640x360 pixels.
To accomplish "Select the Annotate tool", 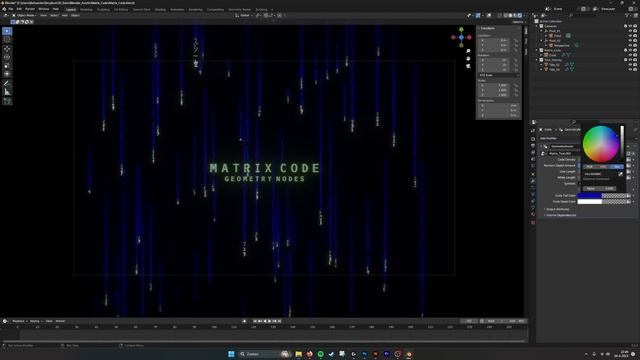I will coord(7,83).
